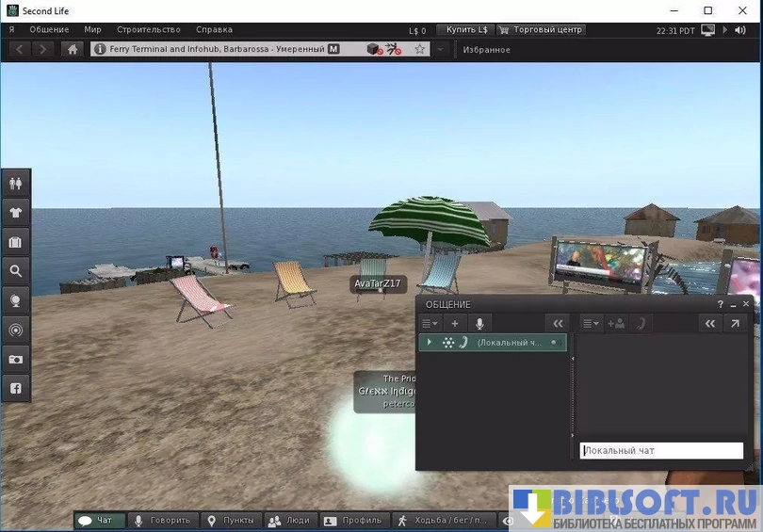Toggle the Чат button in bottom toolbar

(x=99, y=520)
